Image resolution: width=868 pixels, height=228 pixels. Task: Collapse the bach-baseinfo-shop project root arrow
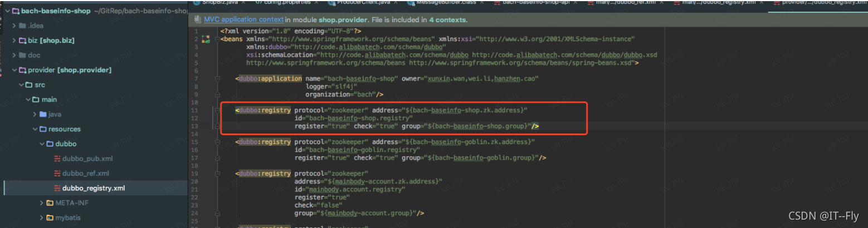[7, 11]
